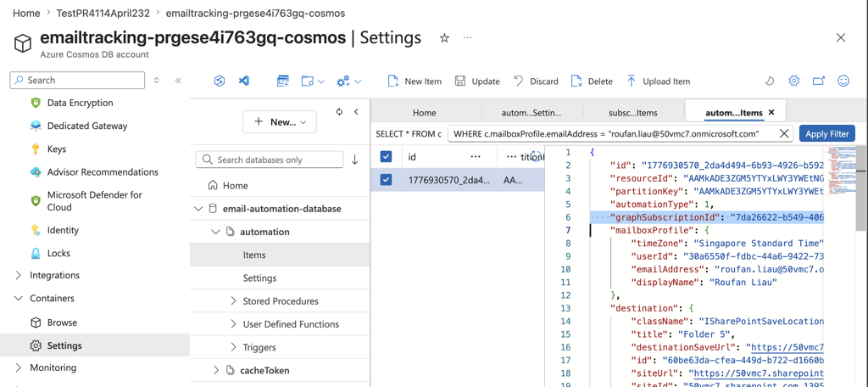Open TestPR4114April232 breadcrumb
The image size is (868, 387).
tap(103, 13)
